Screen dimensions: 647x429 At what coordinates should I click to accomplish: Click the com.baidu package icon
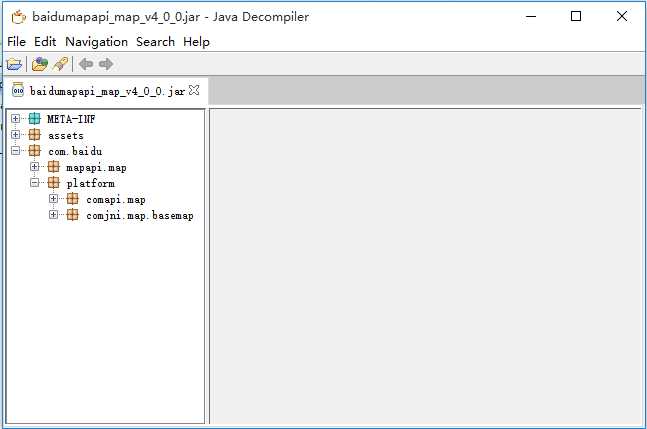click(x=35, y=151)
